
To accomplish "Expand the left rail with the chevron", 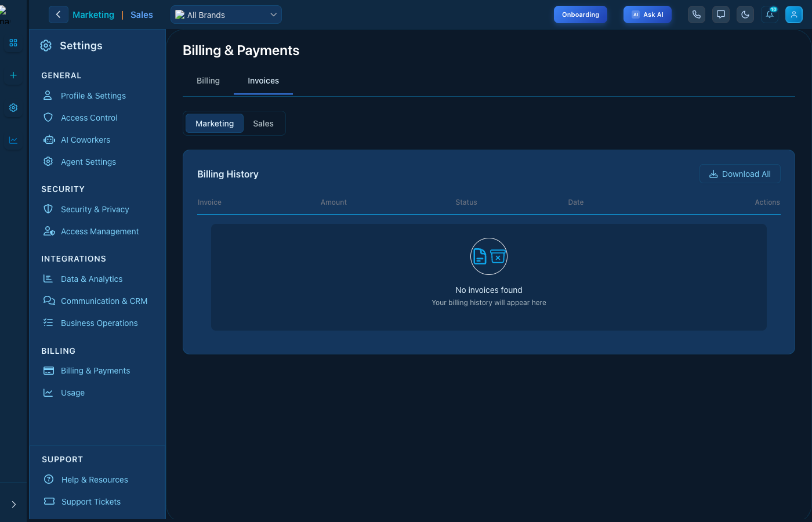I will point(13,505).
